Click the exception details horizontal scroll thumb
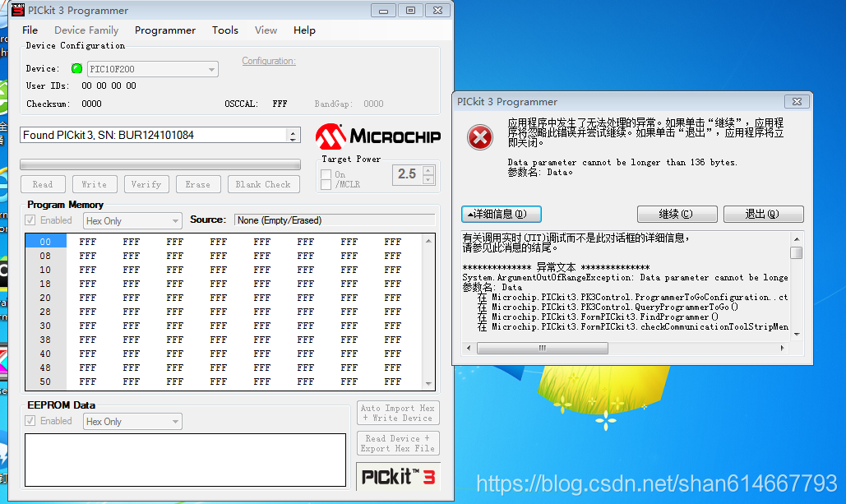The height and width of the screenshot is (504, 846). [x=543, y=348]
